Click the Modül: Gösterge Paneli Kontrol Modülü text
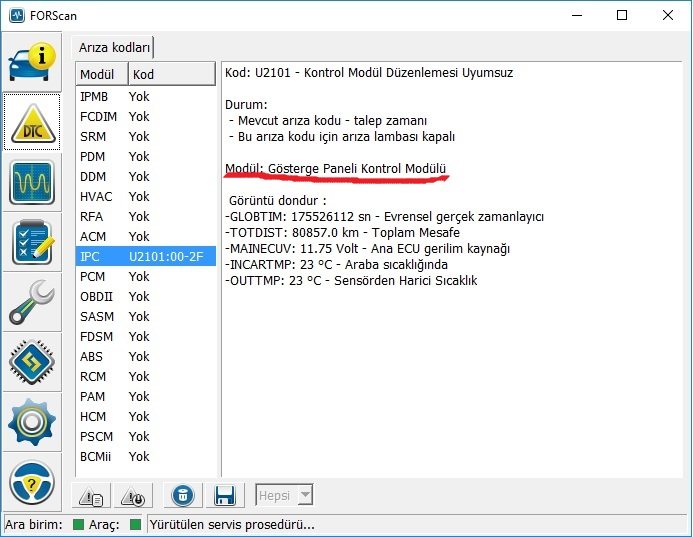Image resolution: width=693 pixels, height=537 pixels. tap(335, 168)
